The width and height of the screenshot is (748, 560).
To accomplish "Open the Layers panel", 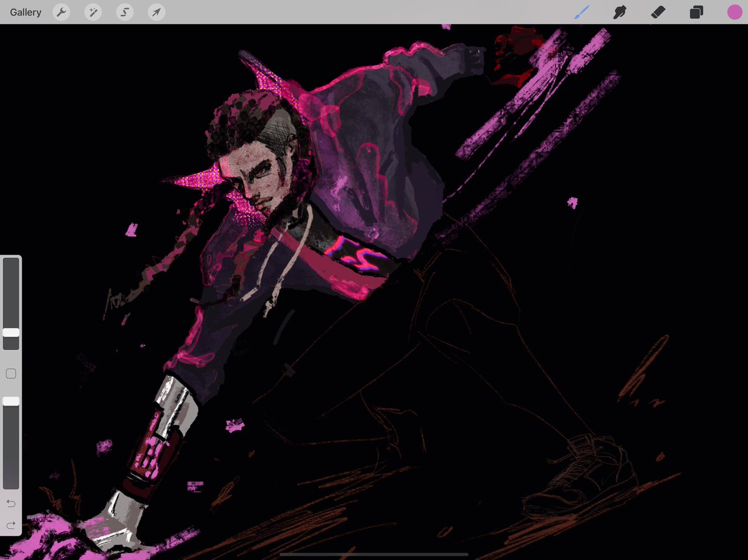I will click(696, 12).
